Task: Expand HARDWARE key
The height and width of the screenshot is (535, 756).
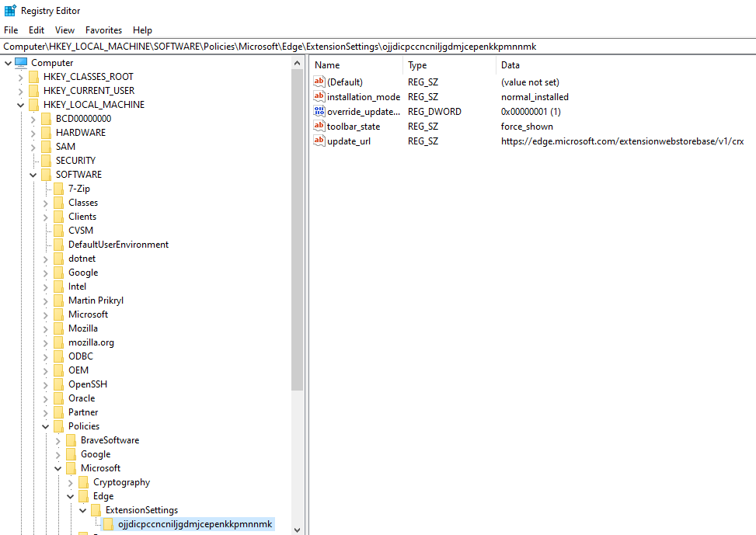Action: (33, 133)
